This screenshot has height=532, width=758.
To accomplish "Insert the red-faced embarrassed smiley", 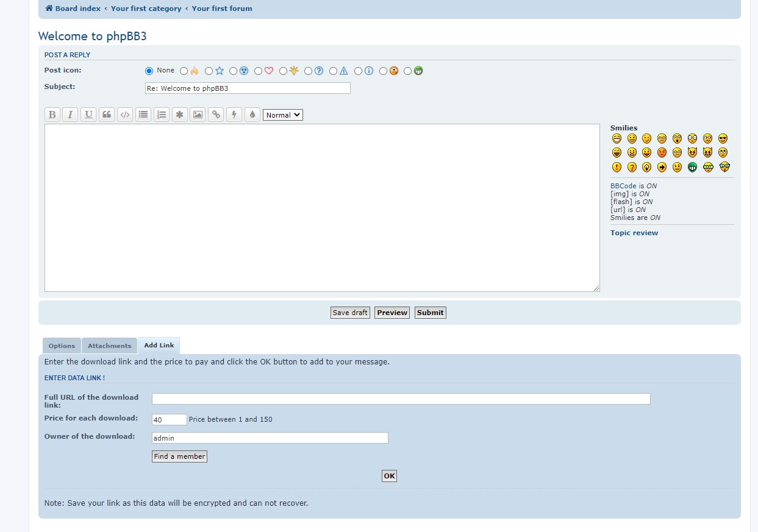I will (662, 152).
